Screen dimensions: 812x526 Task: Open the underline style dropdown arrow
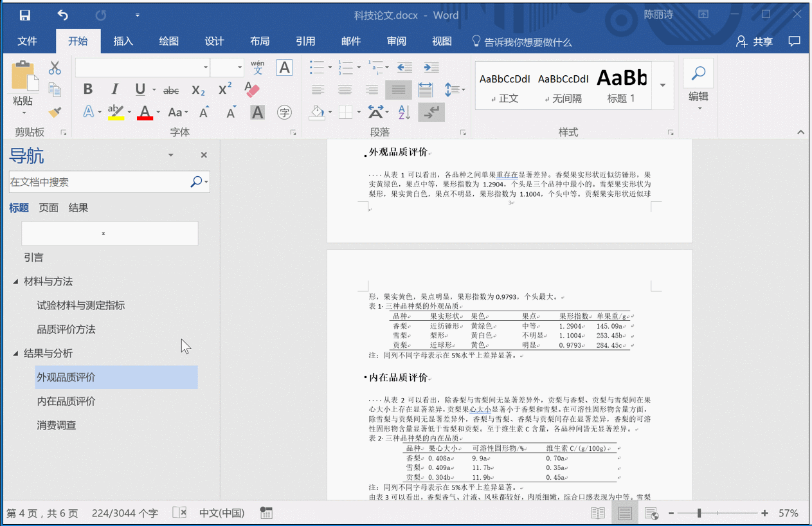tap(154, 90)
